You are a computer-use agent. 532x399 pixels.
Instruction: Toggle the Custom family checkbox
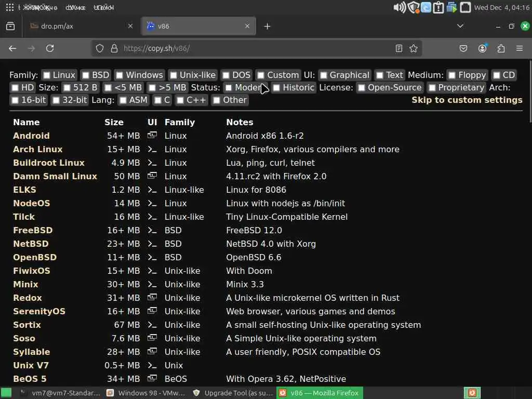261,75
